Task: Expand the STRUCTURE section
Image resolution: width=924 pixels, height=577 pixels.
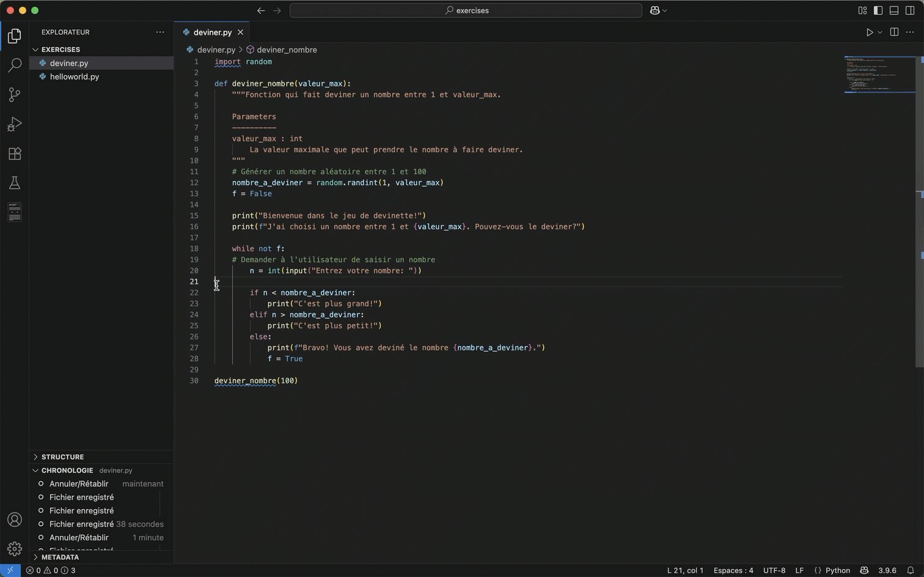Action: 101,457
